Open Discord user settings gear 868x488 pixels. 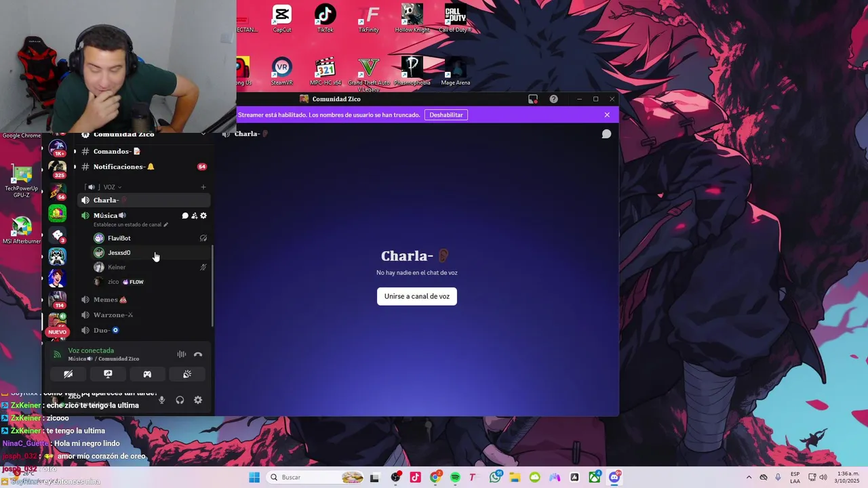198,400
